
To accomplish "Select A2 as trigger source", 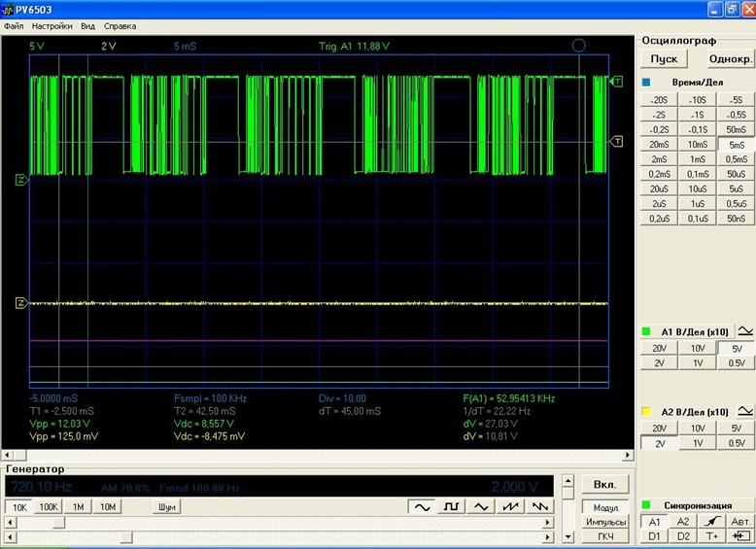I will (683, 521).
